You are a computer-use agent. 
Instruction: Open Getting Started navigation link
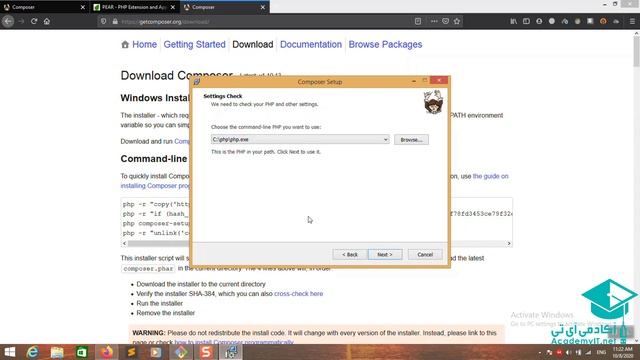(194, 44)
